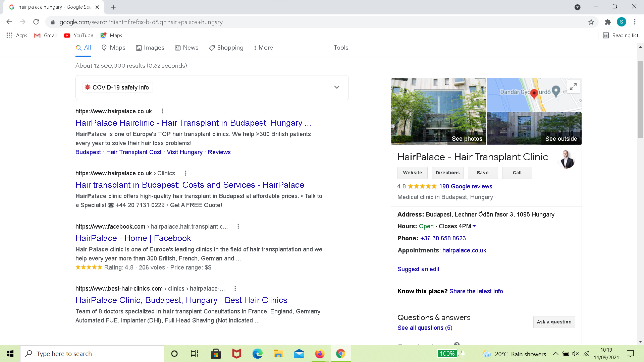Click the Directions button
Image resolution: width=644 pixels, height=362 pixels.
pos(447,173)
